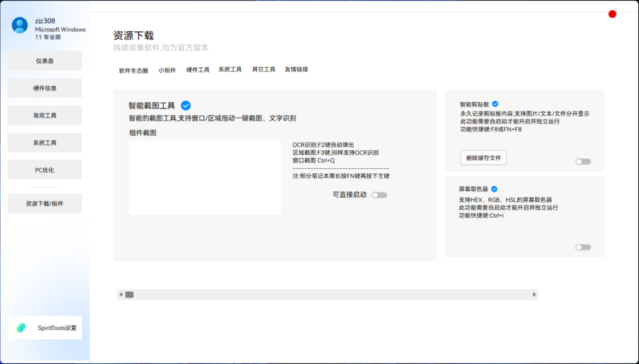Open 资源下载/组件 from the sidebar
This screenshot has height=364, width=639.
[44, 203]
